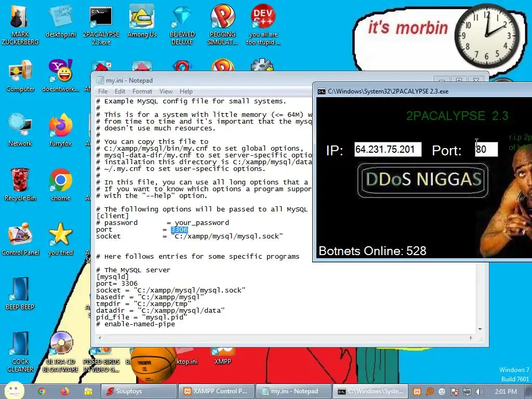
Task: Open the Among Us desktop shortcut
Action: point(142,21)
